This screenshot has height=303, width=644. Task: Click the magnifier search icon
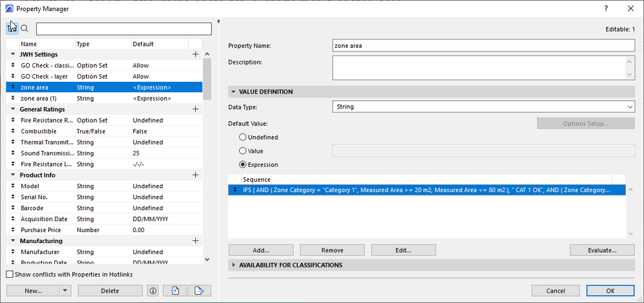(24, 28)
